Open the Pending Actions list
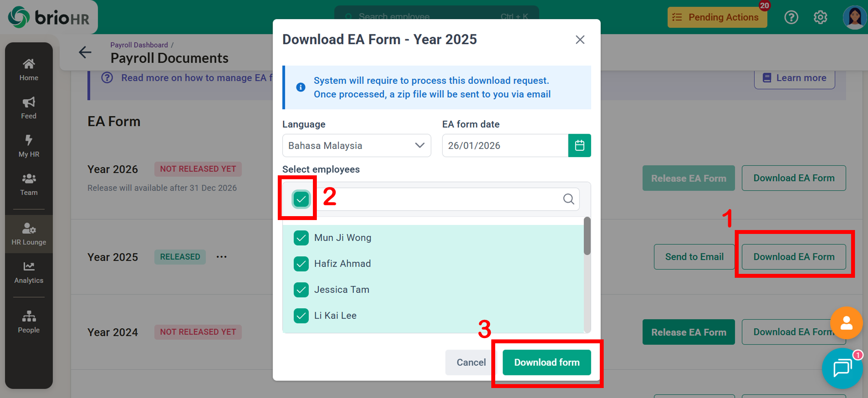This screenshot has width=868, height=398. 717,17
